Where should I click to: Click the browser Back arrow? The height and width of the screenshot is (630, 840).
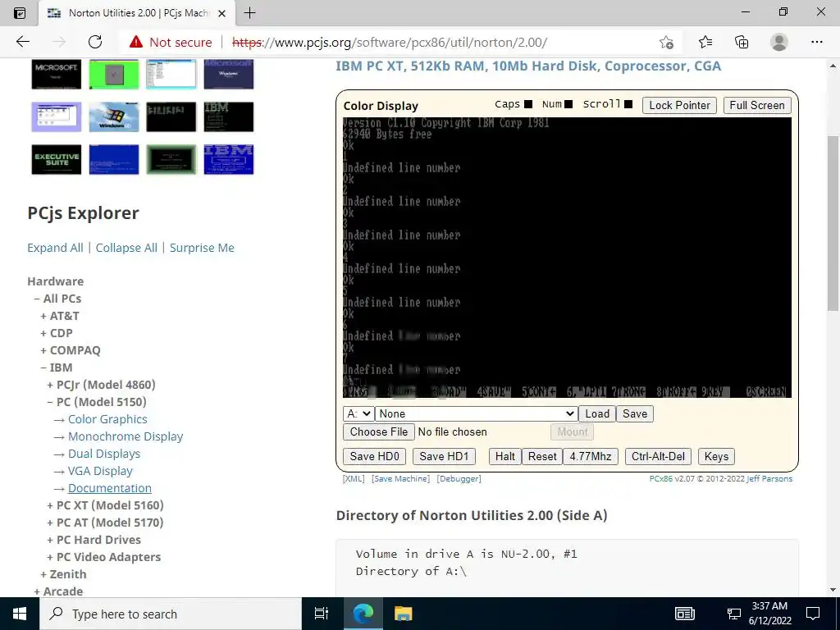pyautogui.click(x=22, y=42)
